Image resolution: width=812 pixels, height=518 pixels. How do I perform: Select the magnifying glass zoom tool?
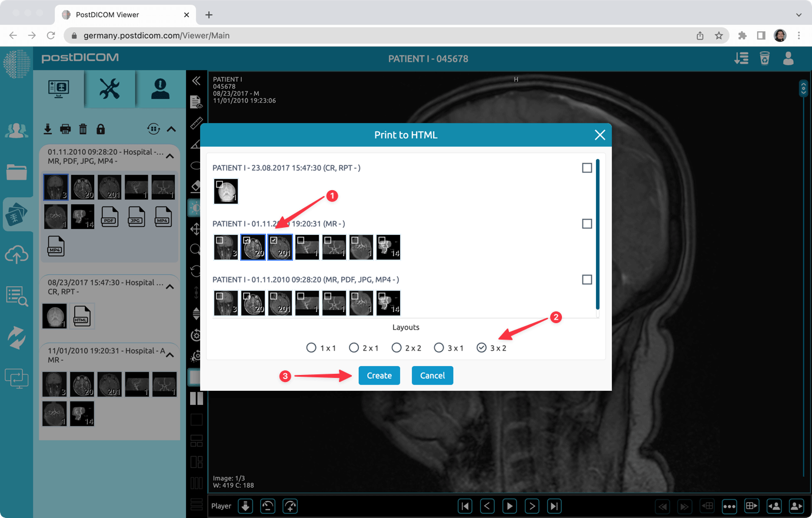[197, 249]
